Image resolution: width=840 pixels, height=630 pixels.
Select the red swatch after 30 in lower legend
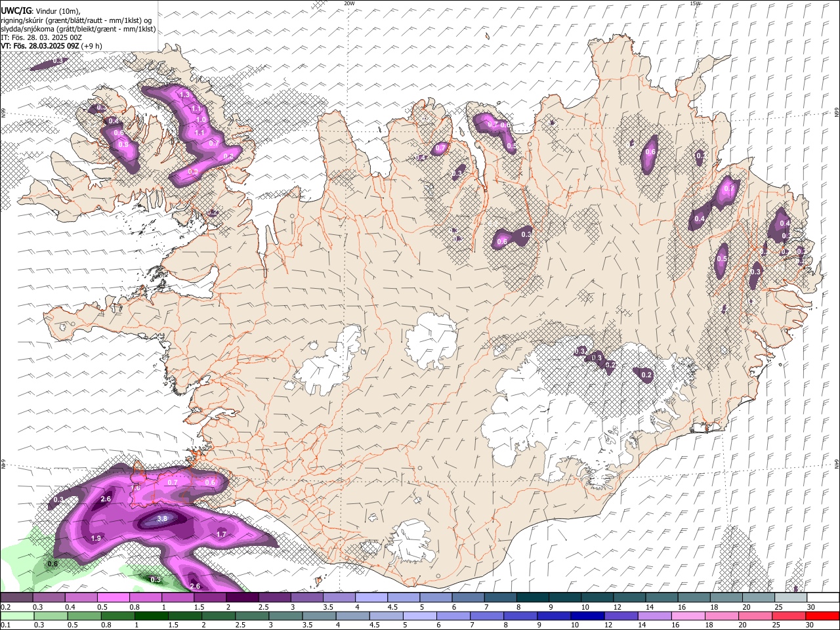(822, 616)
